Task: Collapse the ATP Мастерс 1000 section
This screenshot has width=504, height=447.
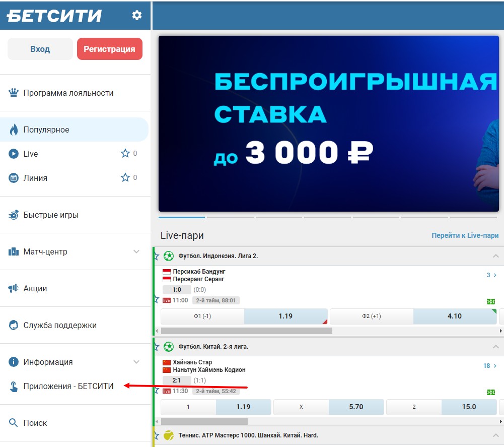Action: click(x=495, y=435)
